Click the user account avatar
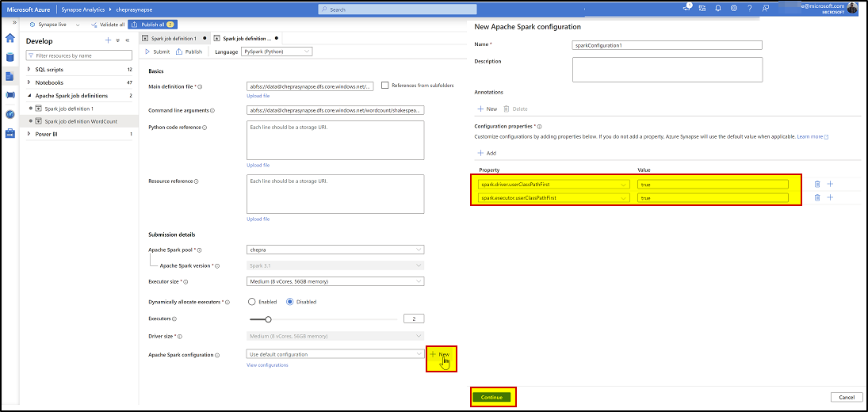 point(852,8)
